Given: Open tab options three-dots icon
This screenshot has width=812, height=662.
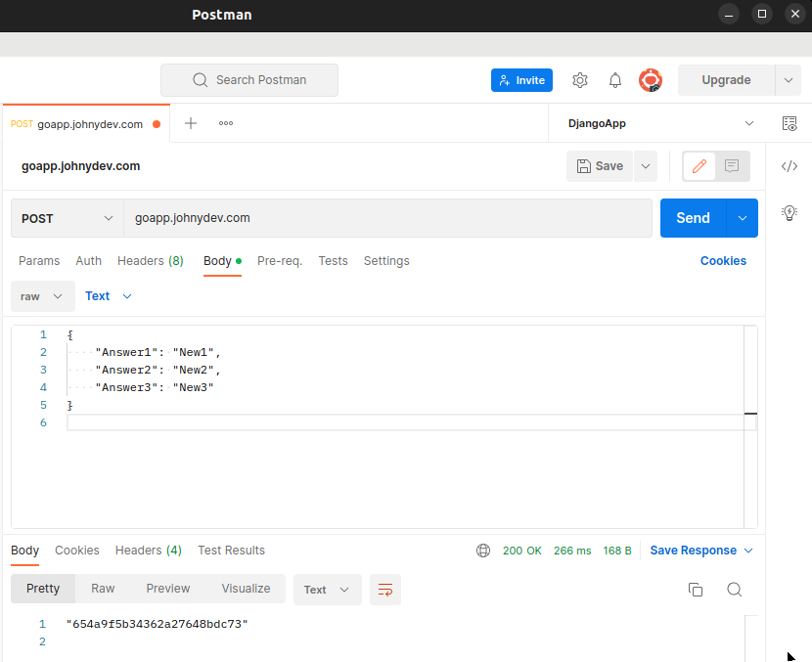Looking at the screenshot, I should tap(226, 123).
